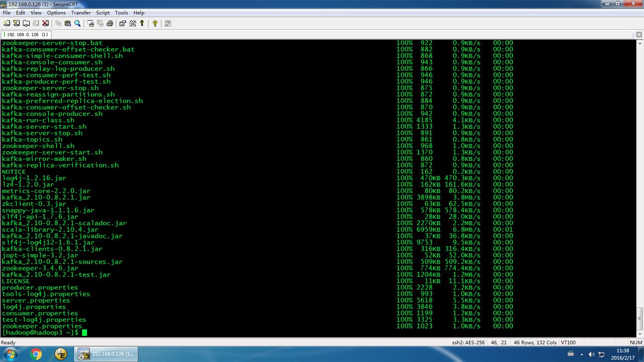644x362 pixels.
Task: Click the greyed-out Print Selection icon
Action: click(x=100, y=23)
